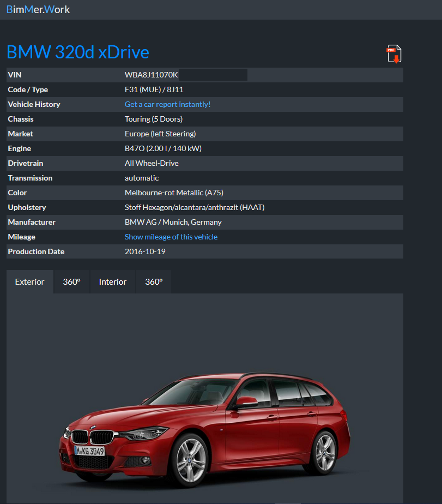
Task: Select 'All Wheel-Drive' drivetrain value
Action: point(152,163)
